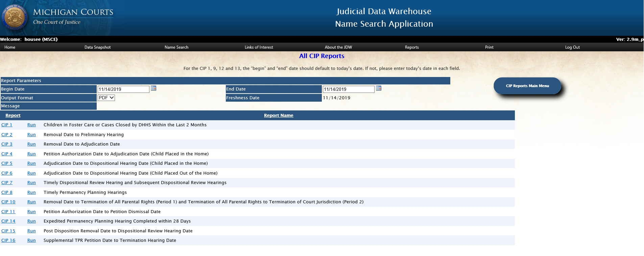The image size is (644, 256).
Task: Run the Expedited Permanency Planning Hearing report
Action: (x=31, y=221)
